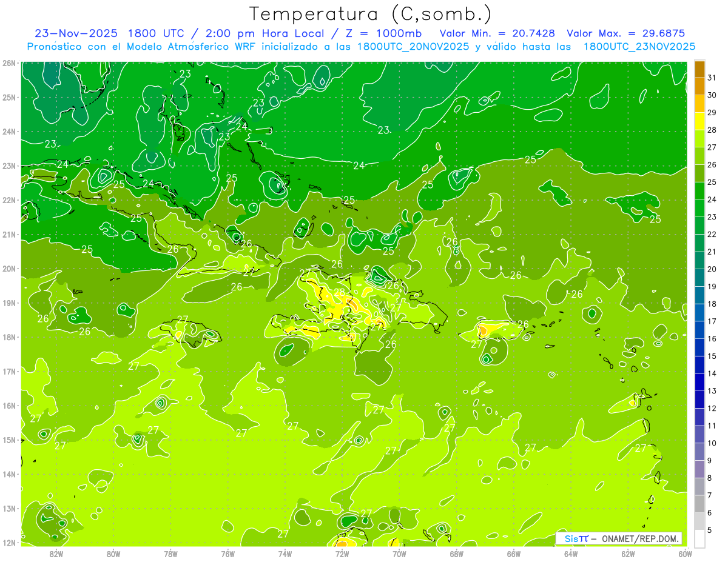Click the 66W longitude axis label
Screen dimensions: 728x562
513,554
